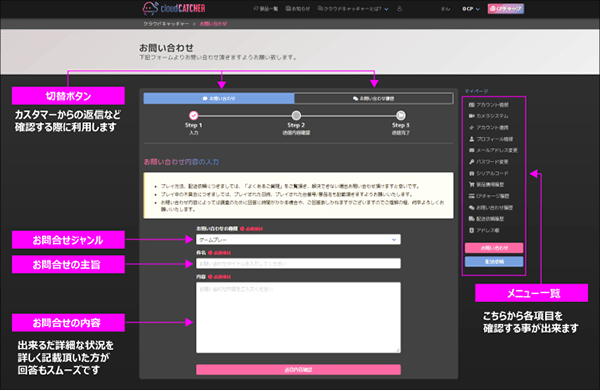Open the お問い合わせの種類 dropdown showing ゲームプレー
Viewport: 600px width, 390px height.
[x=298, y=240]
